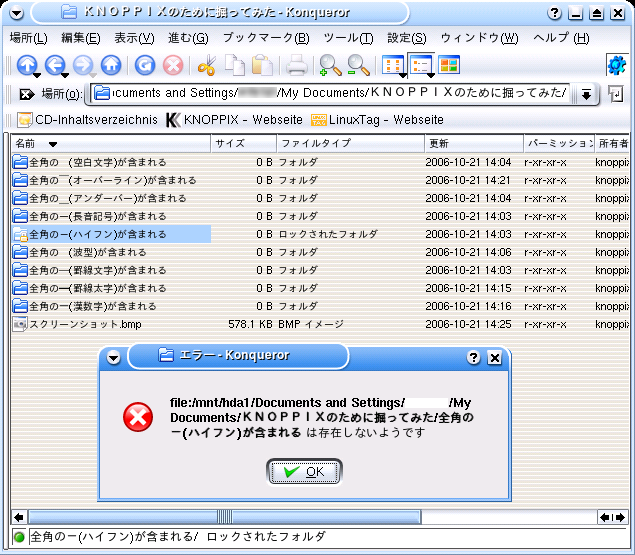Switch to icon view mode
The image size is (635, 555).
point(392,65)
